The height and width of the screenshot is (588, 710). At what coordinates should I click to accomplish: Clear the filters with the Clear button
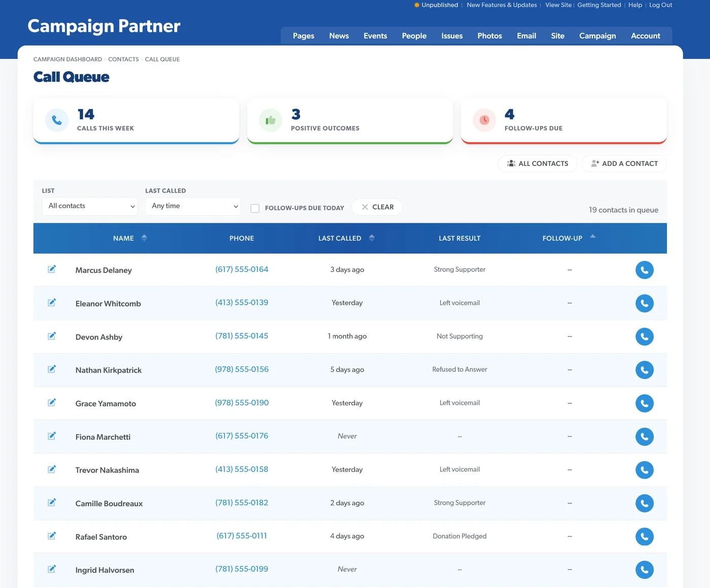tap(377, 207)
